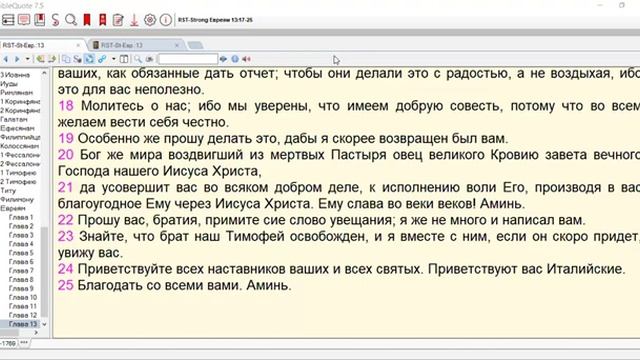Toggle the small Strong S toolbar icon
The width and height of the screenshot is (640, 360).
coord(77,59)
